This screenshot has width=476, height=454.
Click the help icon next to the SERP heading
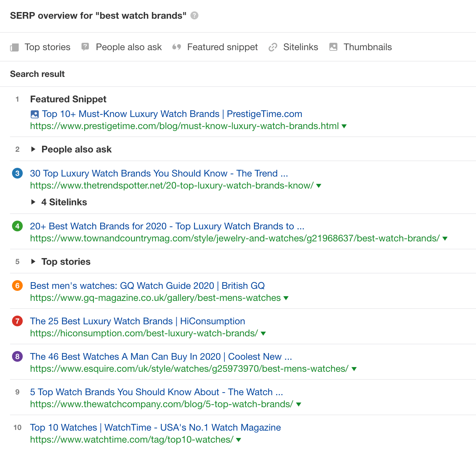[x=195, y=15]
